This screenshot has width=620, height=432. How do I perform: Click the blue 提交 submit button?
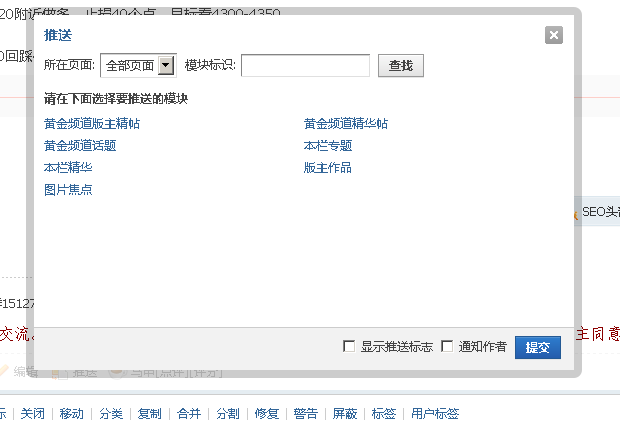538,347
